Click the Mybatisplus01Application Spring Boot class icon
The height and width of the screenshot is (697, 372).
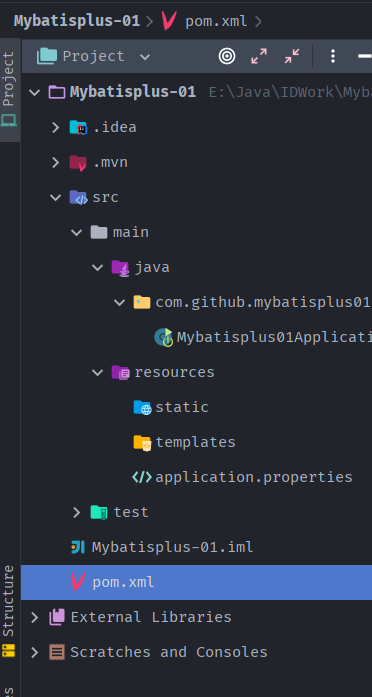(x=164, y=337)
